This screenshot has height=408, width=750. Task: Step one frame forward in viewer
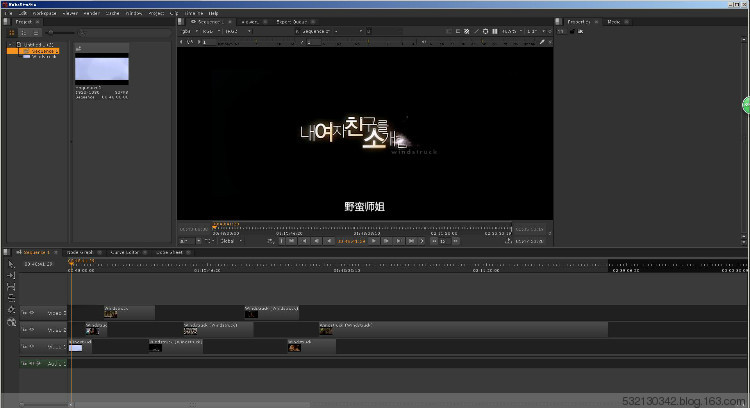386,241
